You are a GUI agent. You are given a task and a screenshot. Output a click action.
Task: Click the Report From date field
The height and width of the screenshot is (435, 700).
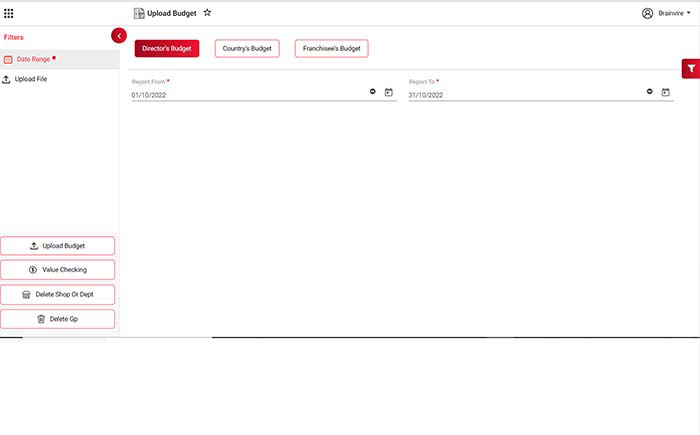[245, 95]
